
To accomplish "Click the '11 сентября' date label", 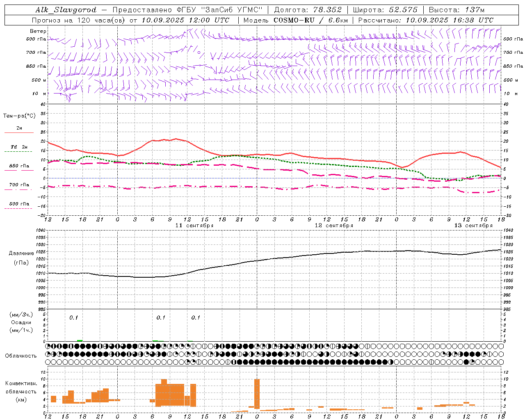I will point(194,226).
